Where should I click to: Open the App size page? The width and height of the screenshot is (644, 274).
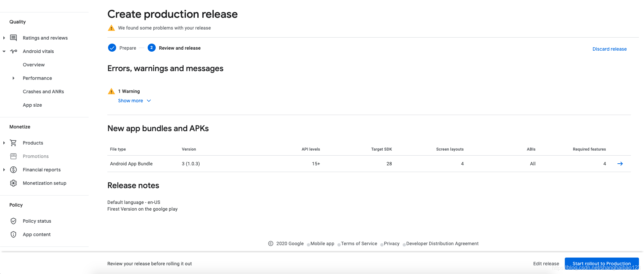(32, 105)
